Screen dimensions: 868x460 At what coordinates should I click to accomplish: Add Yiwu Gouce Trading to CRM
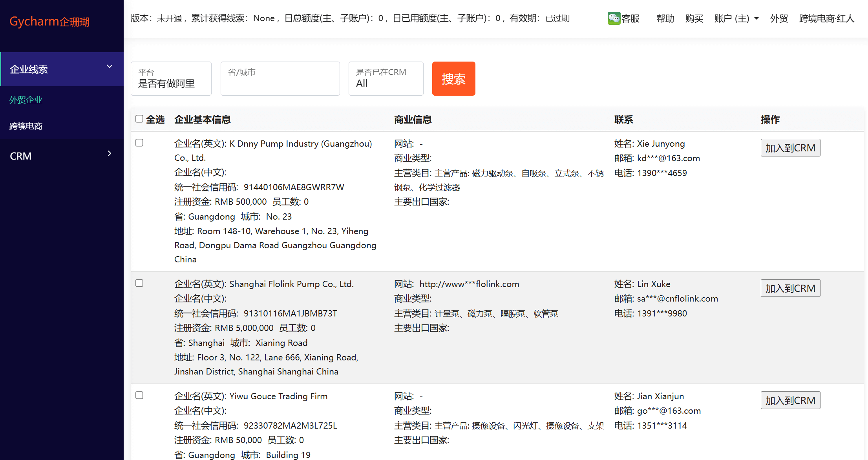tap(790, 400)
